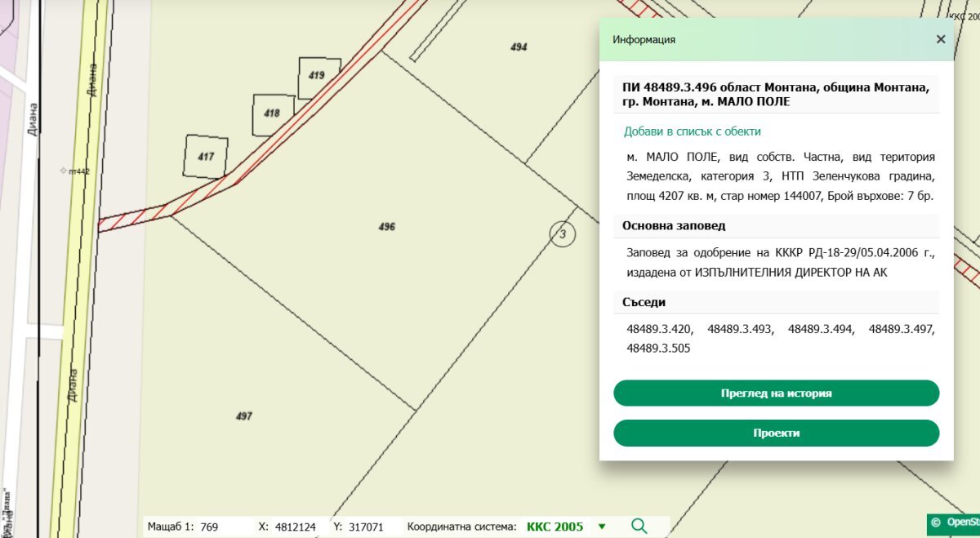The height and width of the screenshot is (538, 980).
Task: Click neighbor parcel 48489.3.420 text
Action: point(659,330)
